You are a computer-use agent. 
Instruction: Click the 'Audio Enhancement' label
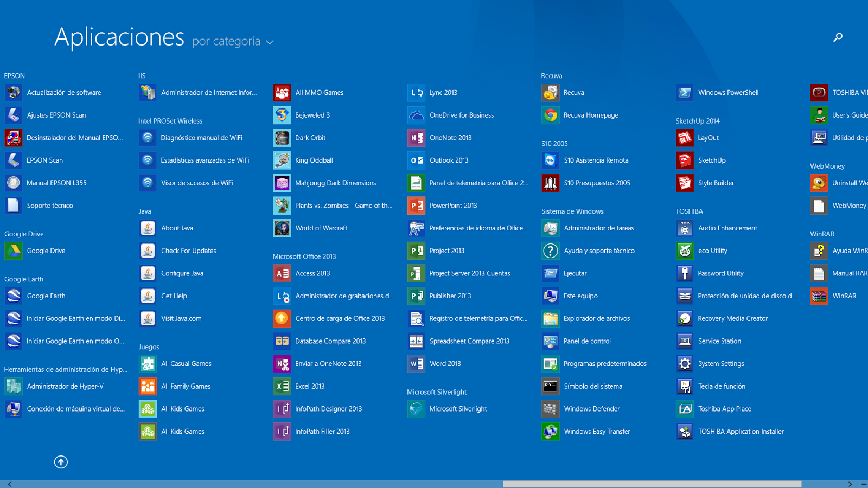tap(727, 228)
